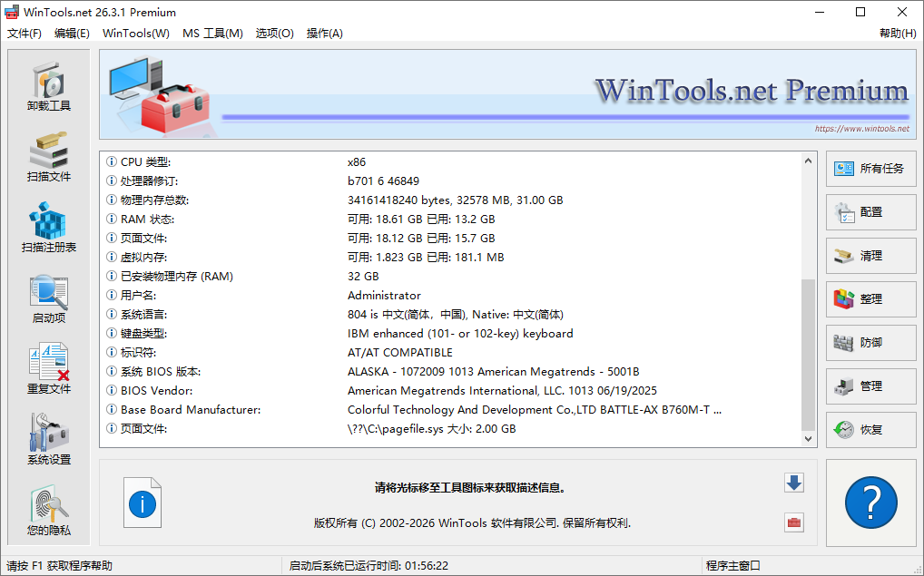Click the red toolbox icon

pos(794,522)
